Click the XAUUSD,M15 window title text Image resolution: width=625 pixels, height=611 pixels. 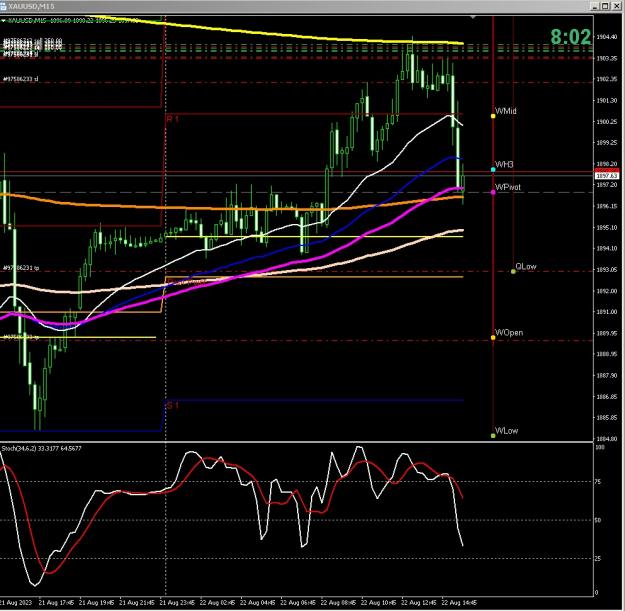coord(31,6)
